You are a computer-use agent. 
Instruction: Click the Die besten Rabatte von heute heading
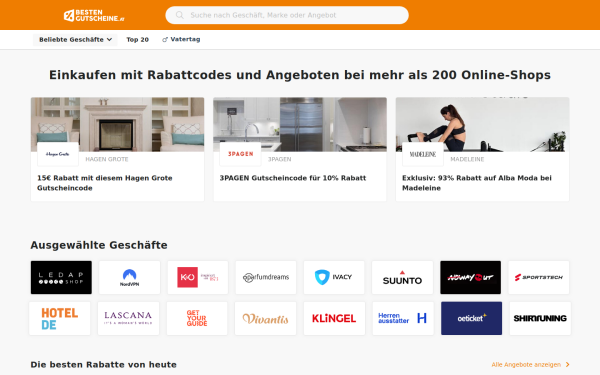click(104, 365)
